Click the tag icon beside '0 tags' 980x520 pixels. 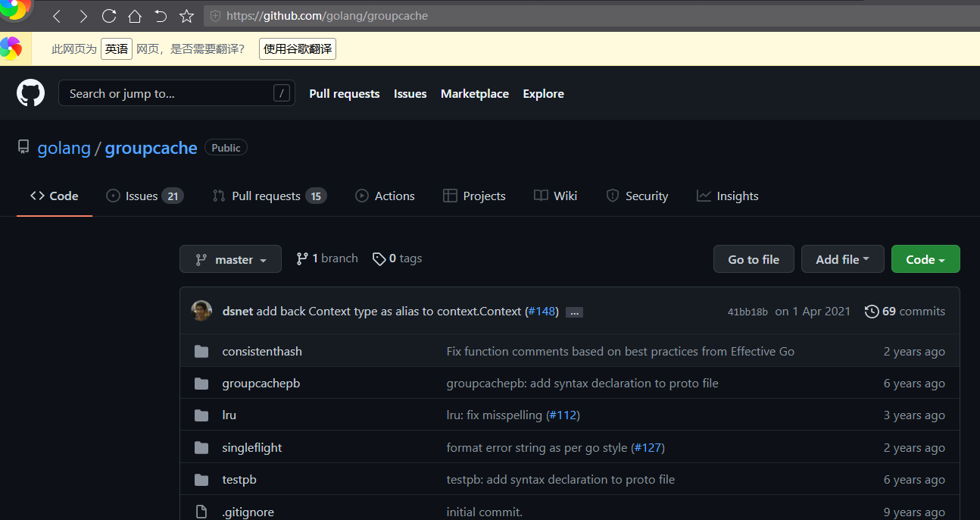coord(379,258)
